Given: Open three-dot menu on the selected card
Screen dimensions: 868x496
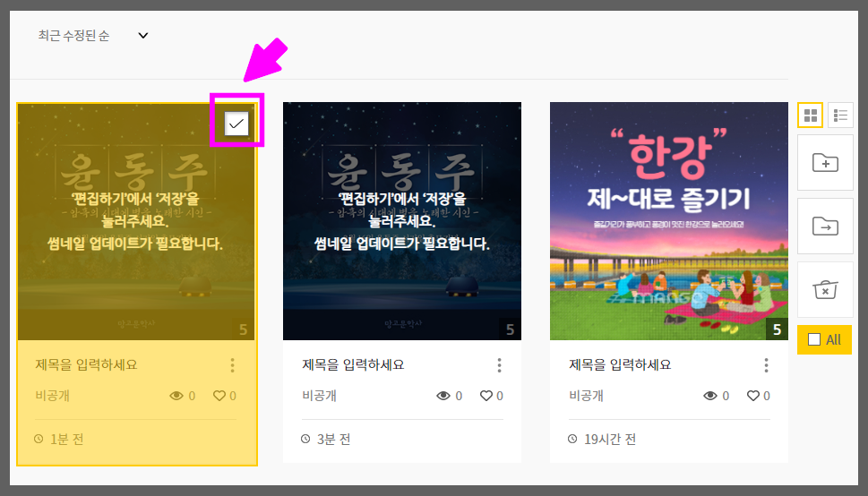Looking at the screenshot, I should (x=233, y=364).
